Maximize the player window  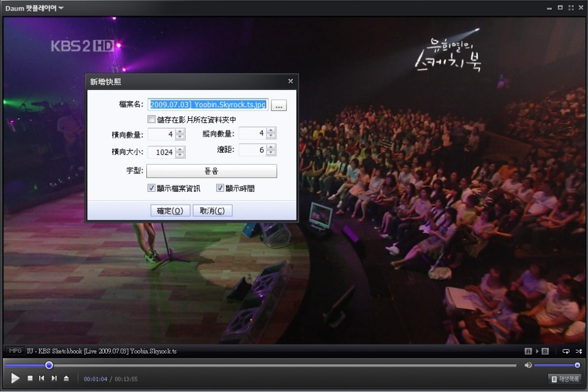tap(560, 7)
